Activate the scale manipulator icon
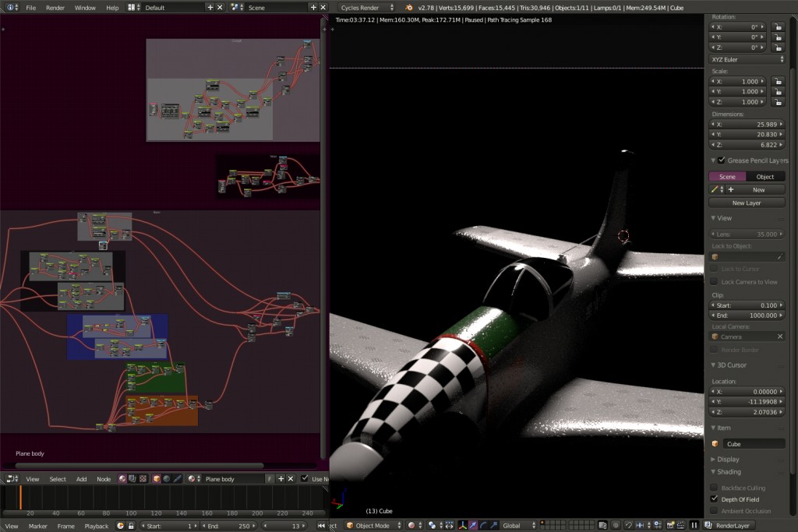Image resolution: width=798 pixels, height=532 pixels. pos(493,525)
